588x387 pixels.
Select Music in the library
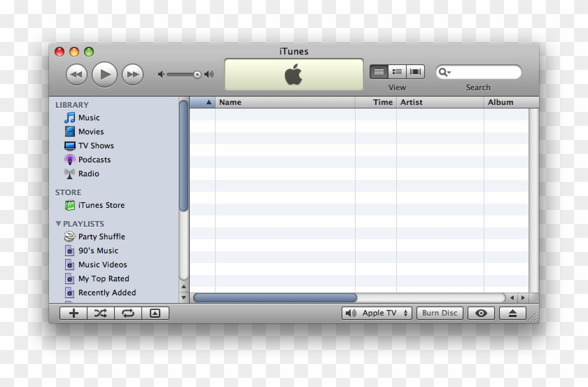pos(113,118)
